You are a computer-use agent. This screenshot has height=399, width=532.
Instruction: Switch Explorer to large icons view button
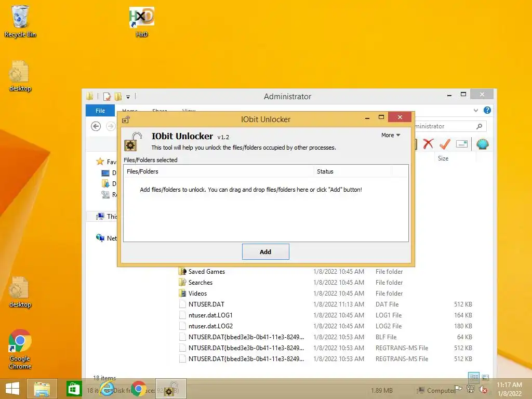486,377
